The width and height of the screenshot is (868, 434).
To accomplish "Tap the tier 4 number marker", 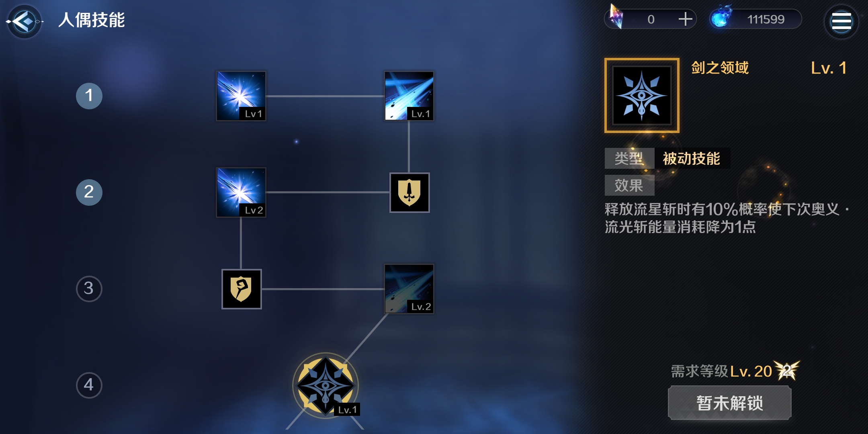I will (89, 385).
